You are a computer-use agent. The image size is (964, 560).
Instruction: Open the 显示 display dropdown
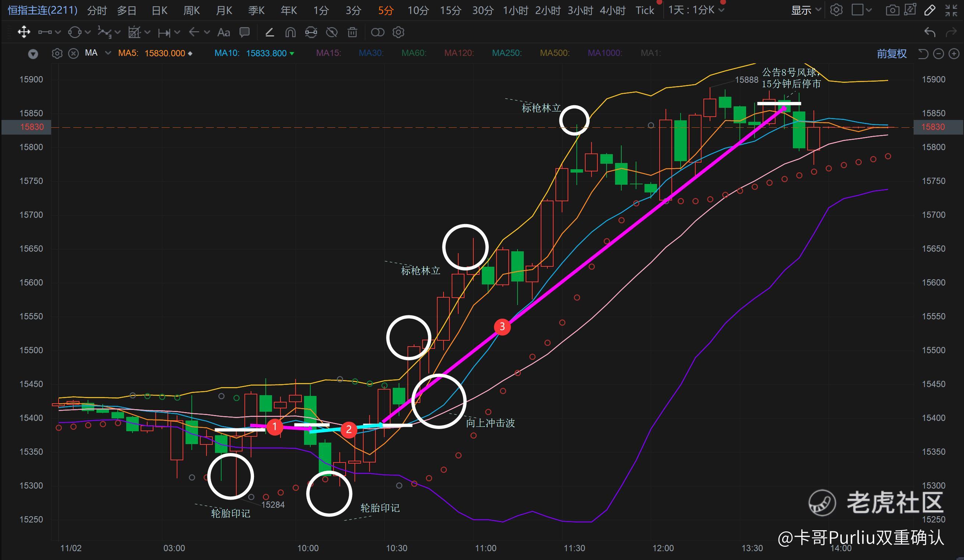806,10
